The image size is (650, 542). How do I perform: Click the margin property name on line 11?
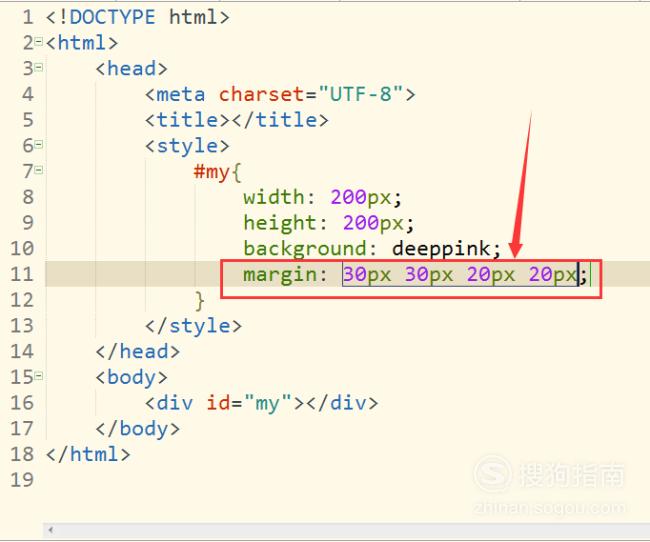tap(280, 275)
